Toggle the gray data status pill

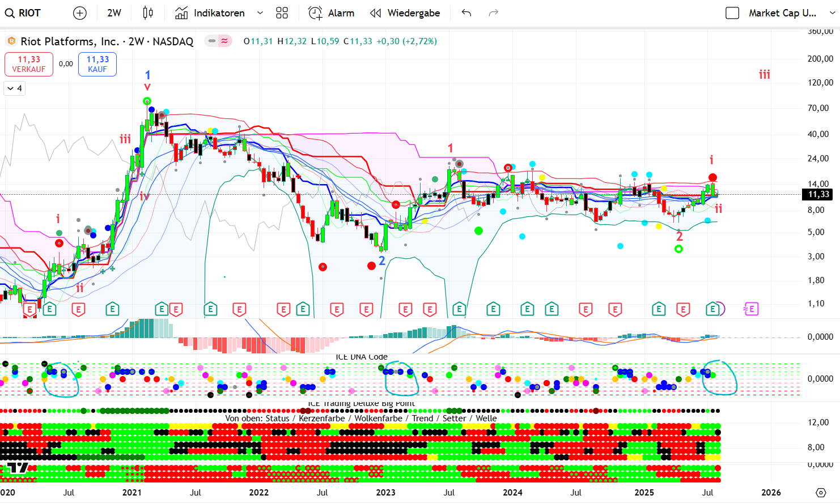click(x=212, y=41)
